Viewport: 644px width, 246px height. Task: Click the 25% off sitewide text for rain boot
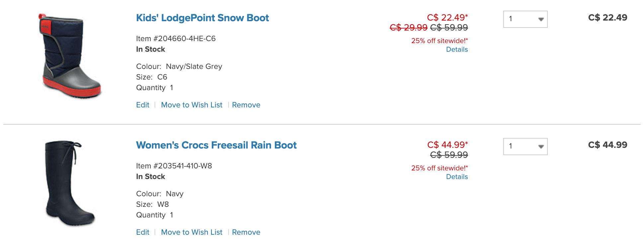440,168
